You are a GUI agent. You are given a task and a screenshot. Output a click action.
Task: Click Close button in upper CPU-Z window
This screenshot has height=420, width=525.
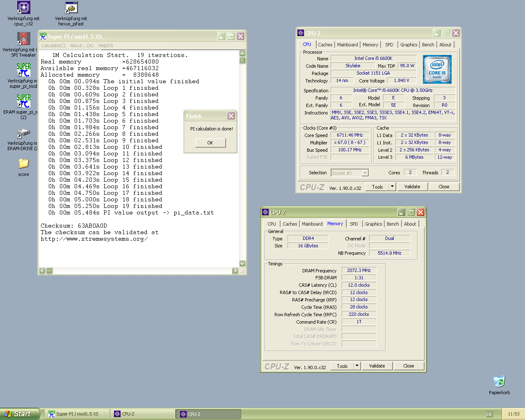(444, 187)
